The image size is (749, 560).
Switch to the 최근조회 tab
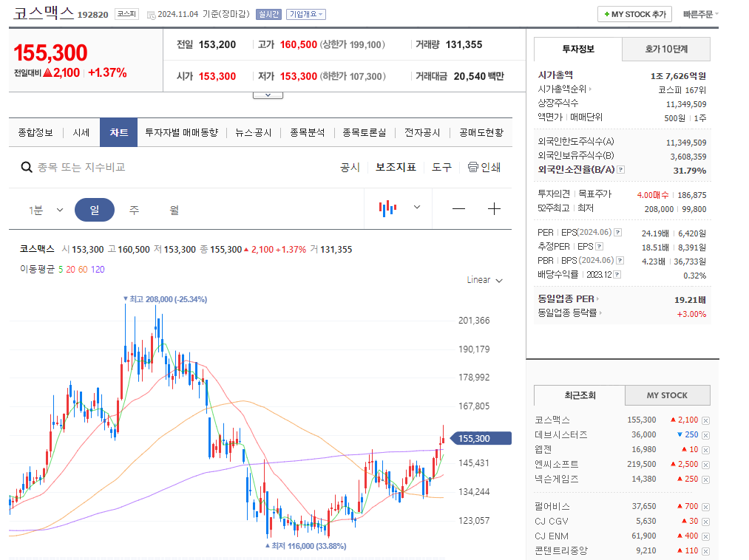click(x=580, y=395)
